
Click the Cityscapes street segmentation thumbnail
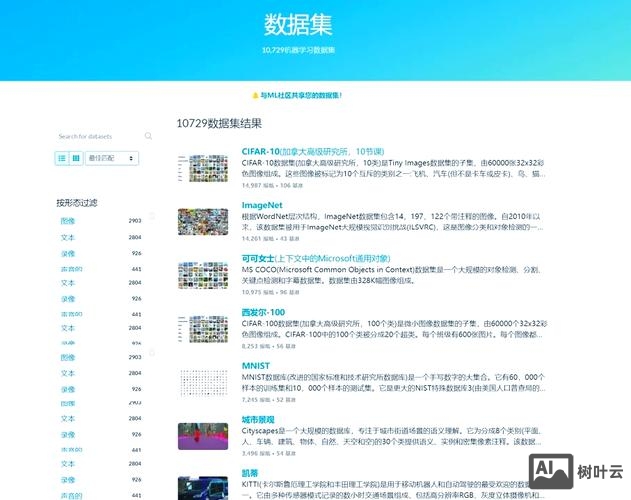[x=203, y=436]
